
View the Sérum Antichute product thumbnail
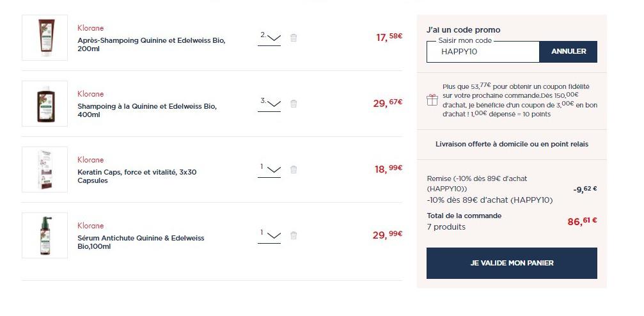(45, 235)
